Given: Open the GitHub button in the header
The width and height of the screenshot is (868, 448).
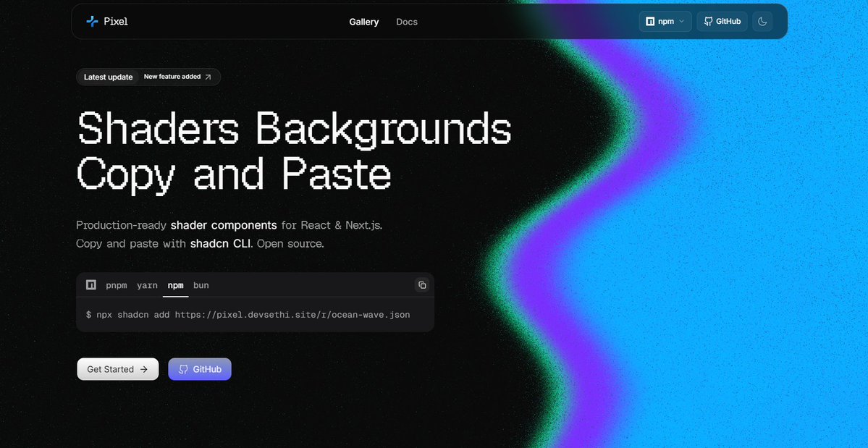Looking at the screenshot, I should (x=722, y=22).
